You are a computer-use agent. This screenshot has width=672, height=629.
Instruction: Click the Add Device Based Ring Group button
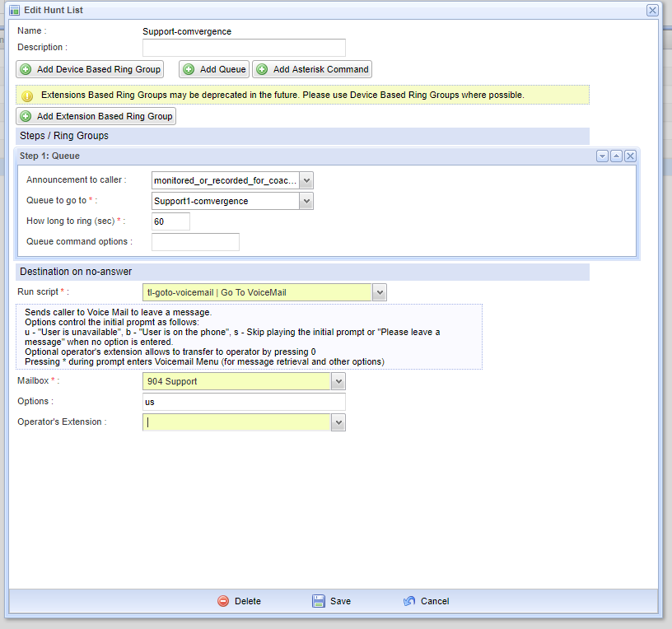pos(91,69)
